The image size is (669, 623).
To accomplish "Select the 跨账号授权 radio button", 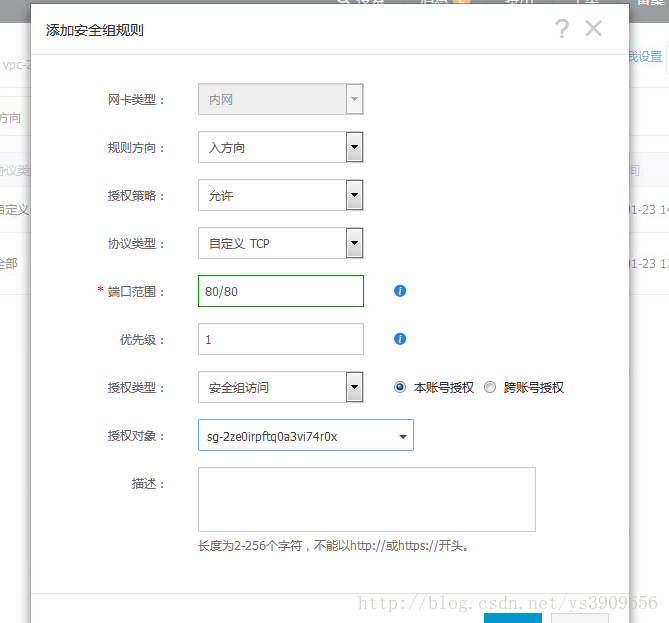I will pyautogui.click(x=490, y=387).
